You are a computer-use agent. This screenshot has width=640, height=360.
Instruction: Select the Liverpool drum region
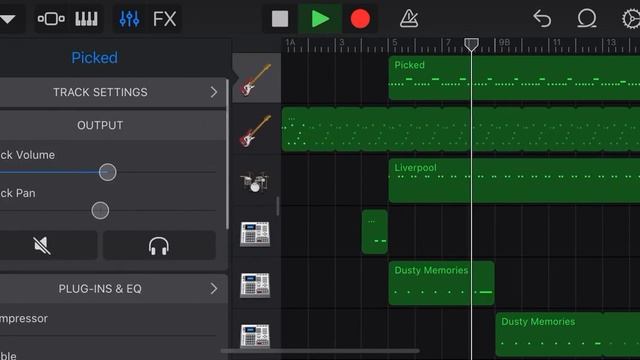click(x=514, y=181)
